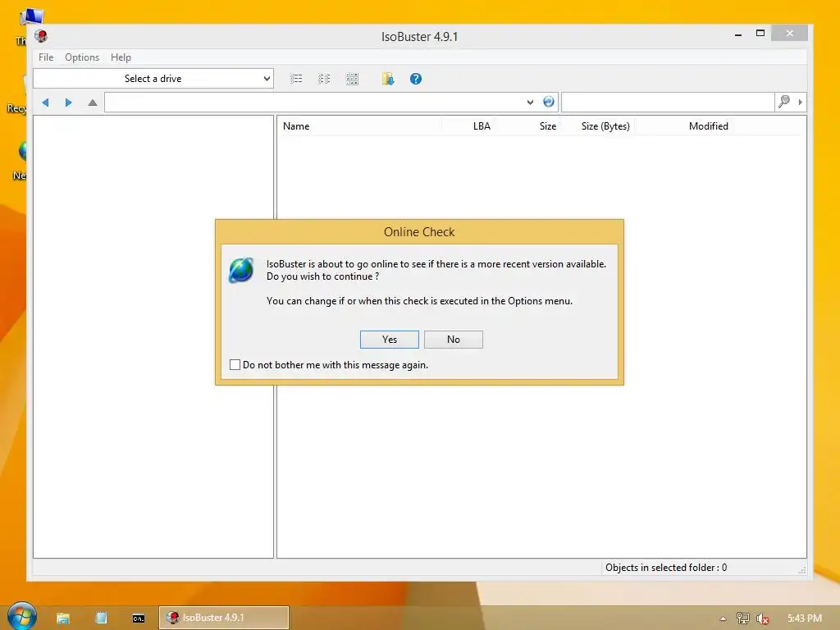Click into the path address field

coord(314,103)
